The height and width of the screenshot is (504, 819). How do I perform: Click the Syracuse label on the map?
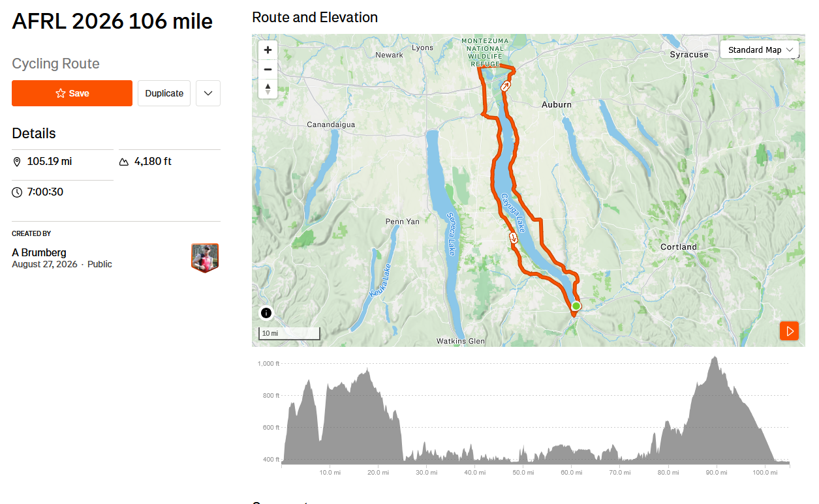(689, 55)
